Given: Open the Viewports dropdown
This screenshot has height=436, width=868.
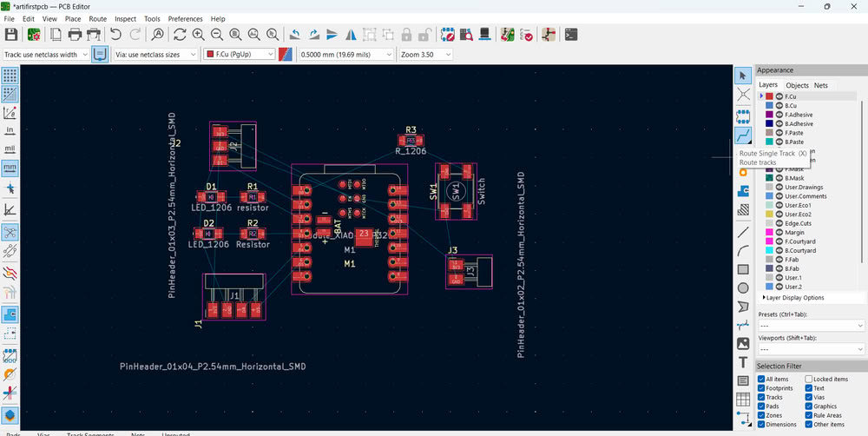Looking at the screenshot, I should [x=811, y=349].
